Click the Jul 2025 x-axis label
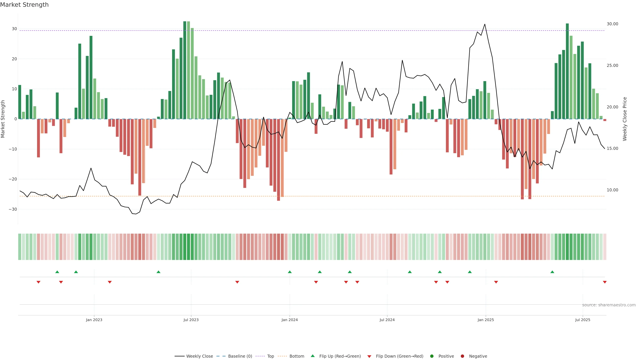 (582, 320)
